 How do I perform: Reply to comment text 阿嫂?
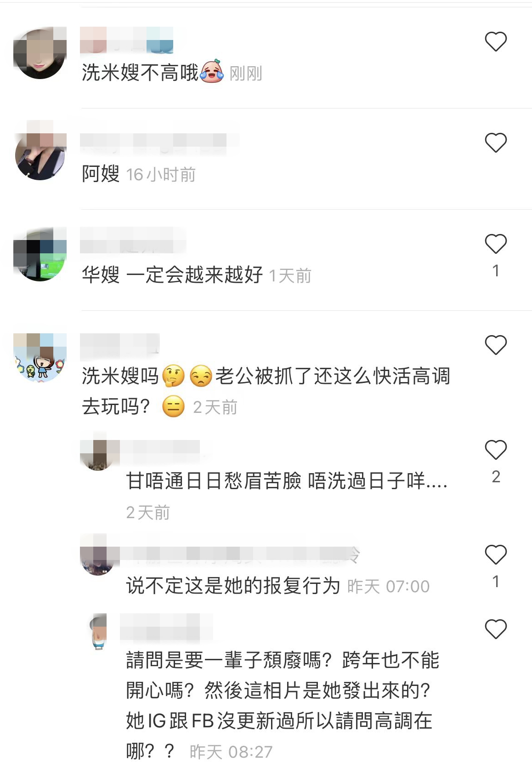101,174
